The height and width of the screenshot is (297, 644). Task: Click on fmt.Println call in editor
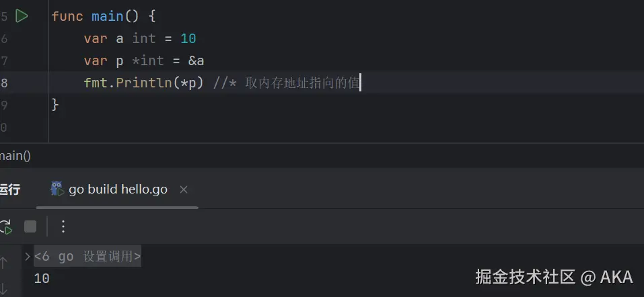tap(143, 83)
